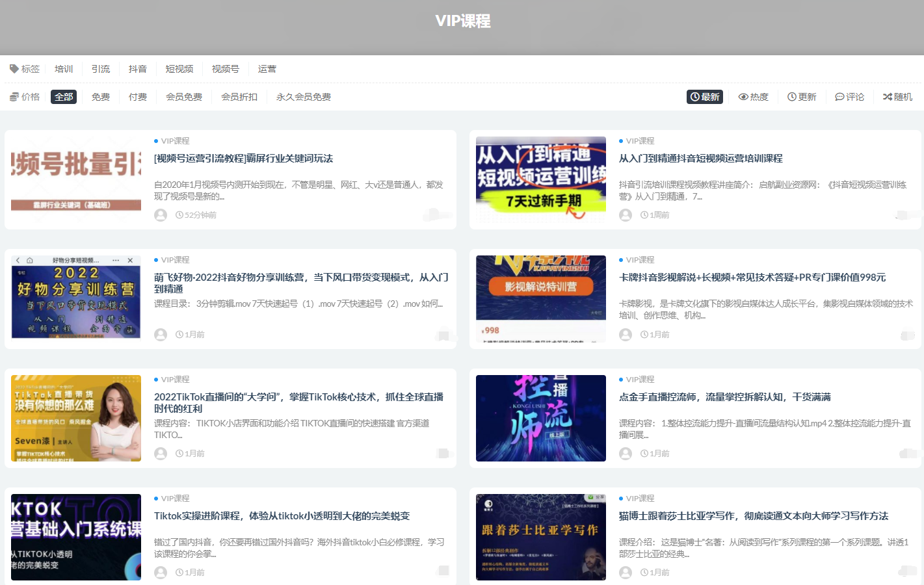
Task: Select the 免费 price filter
Action: pyautogui.click(x=101, y=97)
